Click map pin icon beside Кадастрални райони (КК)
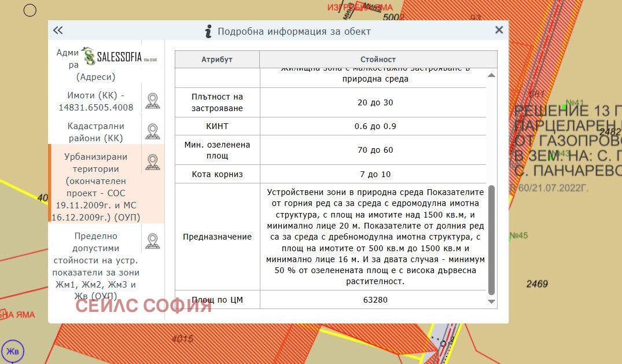 click(152, 131)
